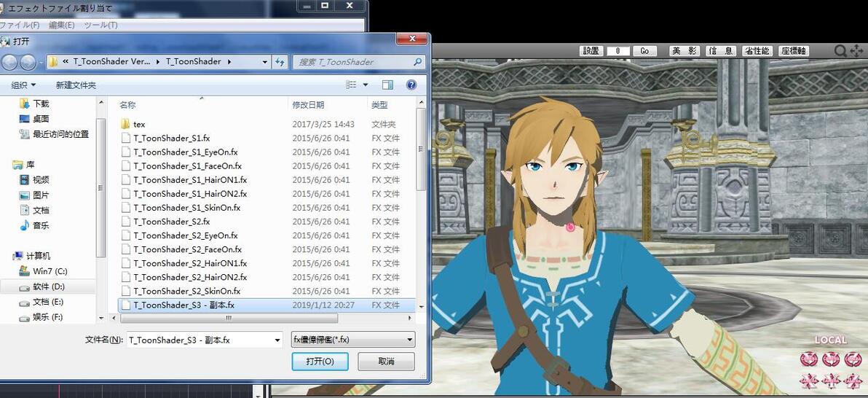Click the refresh icon beside the address bar

280,61
